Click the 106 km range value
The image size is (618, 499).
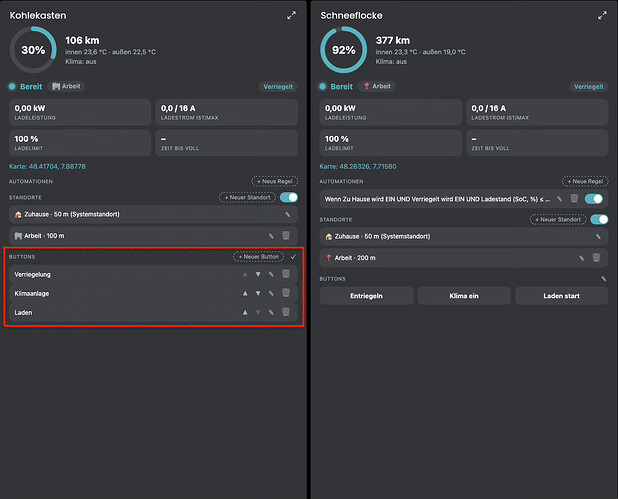click(x=82, y=41)
